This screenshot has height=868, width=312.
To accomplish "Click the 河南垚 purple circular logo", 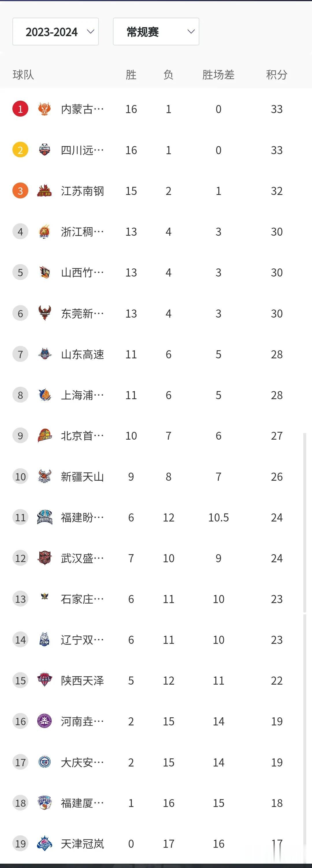I will (x=44, y=721).
